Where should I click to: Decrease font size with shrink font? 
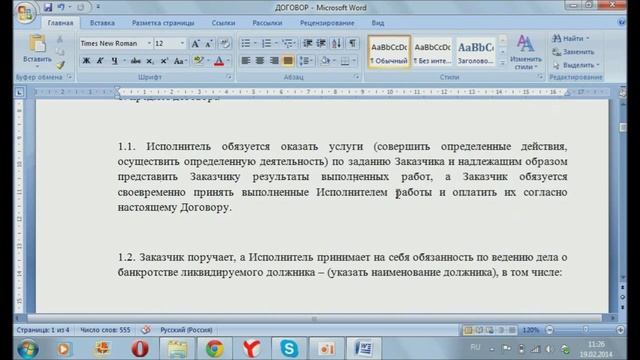[x=209, y=43]
